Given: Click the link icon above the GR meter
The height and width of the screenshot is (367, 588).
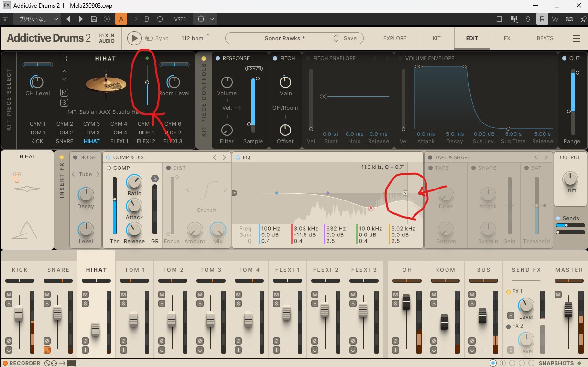Looking at the screenshot, I should (154, 178).
